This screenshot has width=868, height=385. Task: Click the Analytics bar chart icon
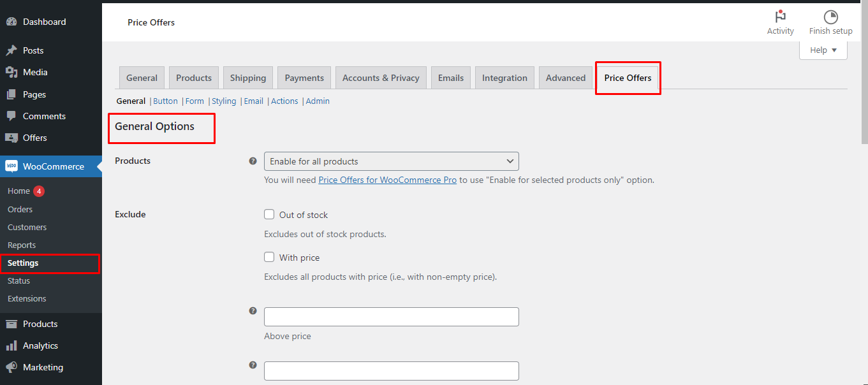(x=11, y=345)
